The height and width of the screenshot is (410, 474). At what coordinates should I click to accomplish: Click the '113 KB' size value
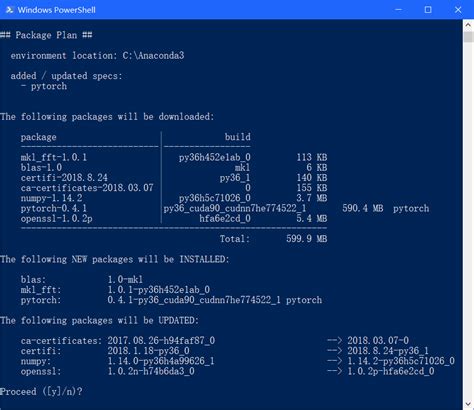pyautogui.click(x=312, y=157)
